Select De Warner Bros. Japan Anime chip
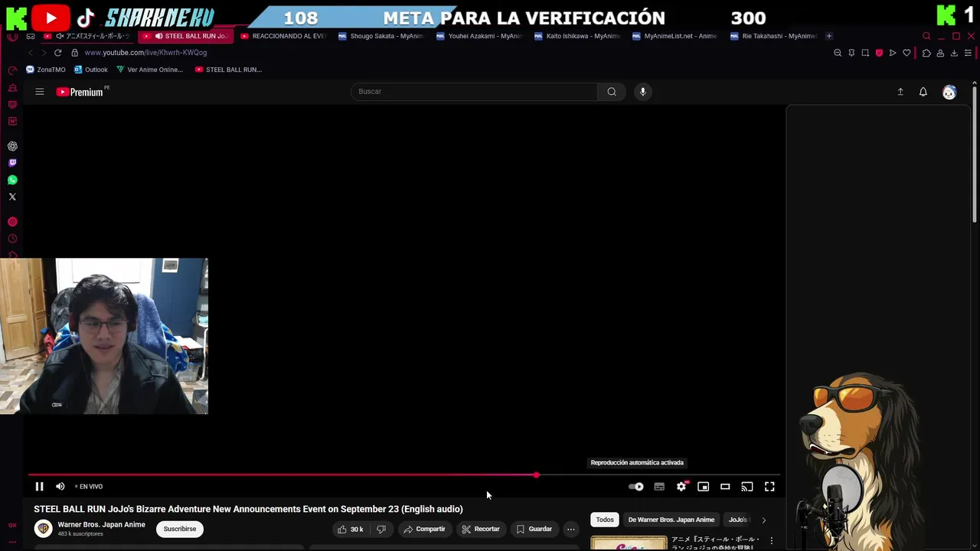 click(x=671, y=520)
